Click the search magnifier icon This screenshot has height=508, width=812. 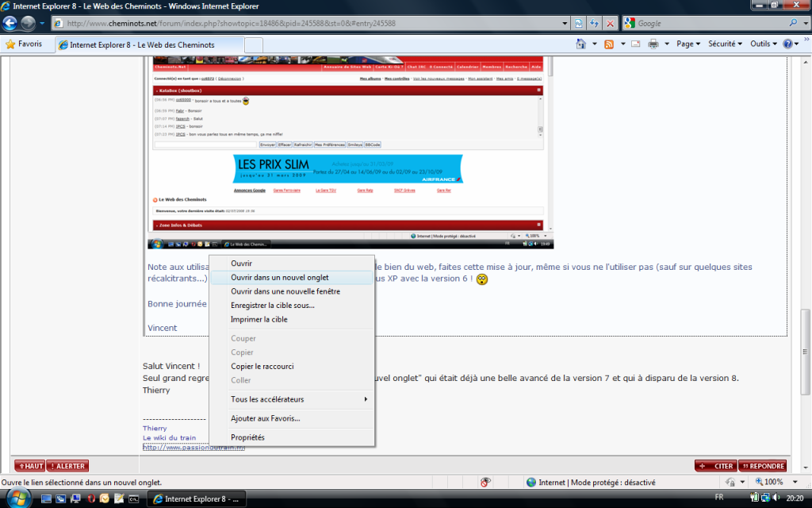(x=793, y=23)
